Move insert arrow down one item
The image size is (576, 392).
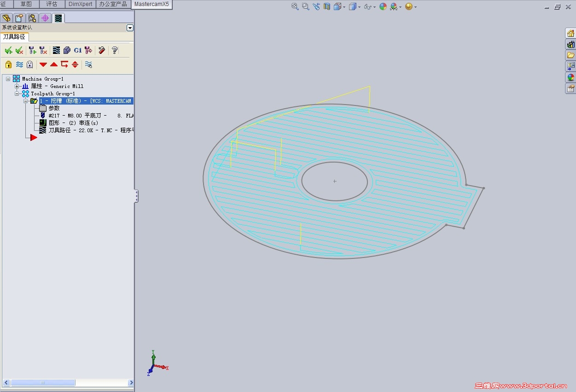(x=43, y=64)
